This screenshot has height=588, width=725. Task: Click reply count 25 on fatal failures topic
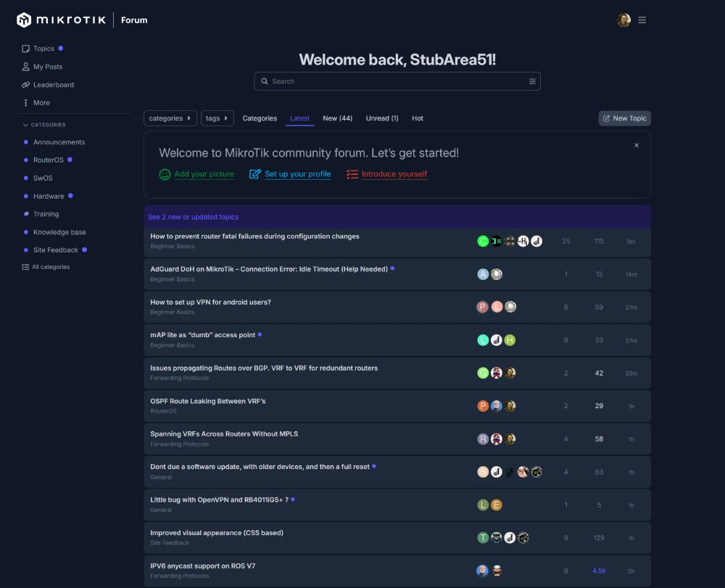[566, 241]
